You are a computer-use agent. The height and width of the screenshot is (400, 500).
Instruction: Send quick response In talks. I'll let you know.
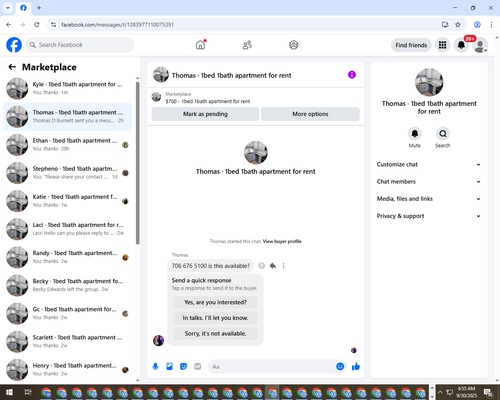215,318
